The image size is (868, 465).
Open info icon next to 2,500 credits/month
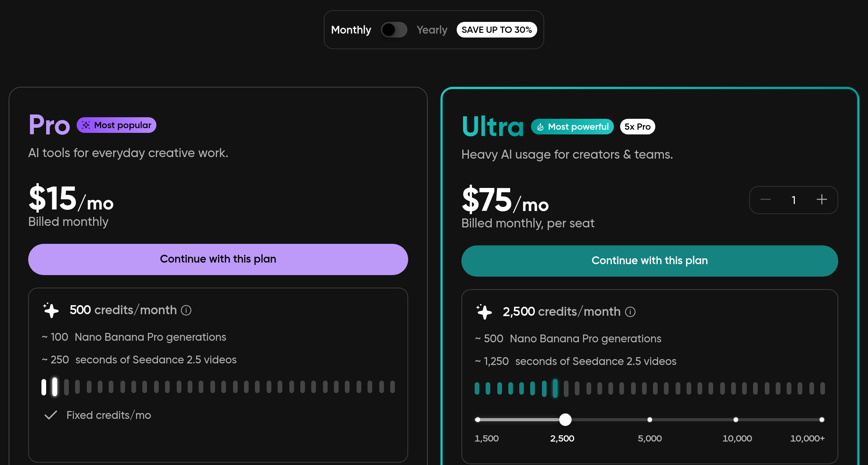(630, 312)
